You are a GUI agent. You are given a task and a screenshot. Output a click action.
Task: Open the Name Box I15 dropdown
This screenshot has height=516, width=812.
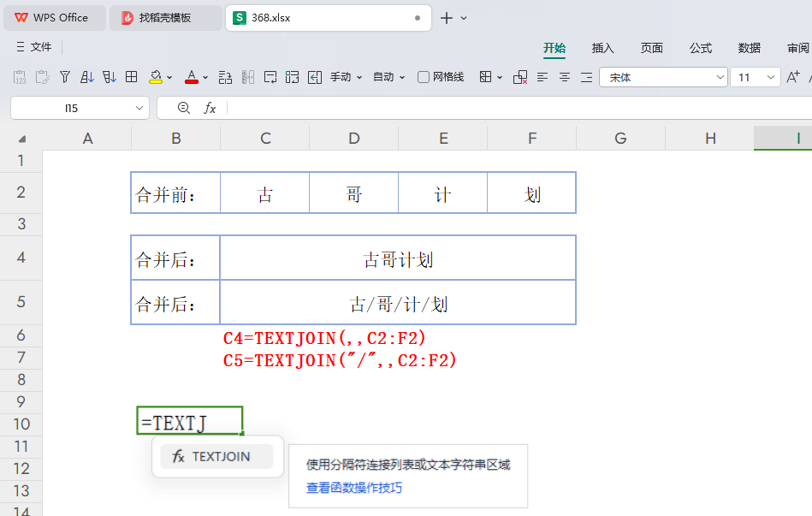(139, 108)
